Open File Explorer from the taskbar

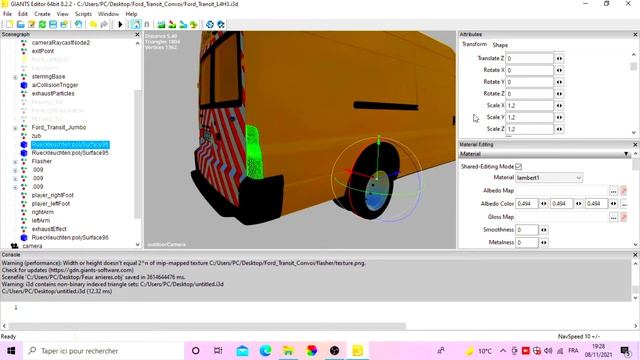click(x=288, y=351)
